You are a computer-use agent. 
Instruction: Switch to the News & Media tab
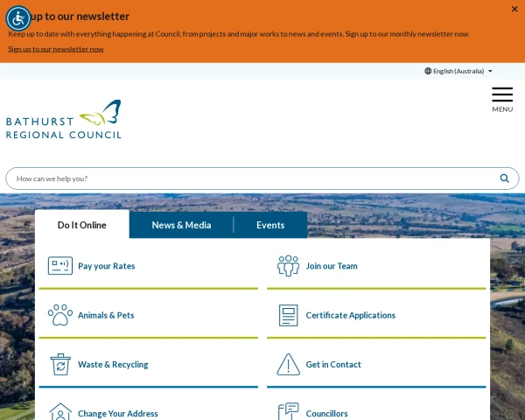[x=181, y=225]
